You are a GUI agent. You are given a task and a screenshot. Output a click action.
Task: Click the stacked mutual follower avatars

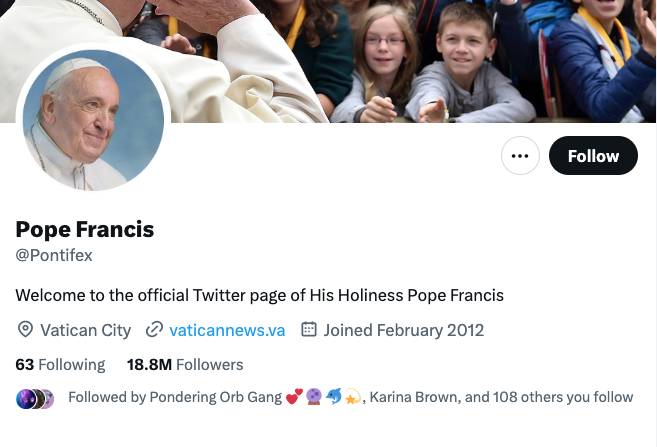35,397
